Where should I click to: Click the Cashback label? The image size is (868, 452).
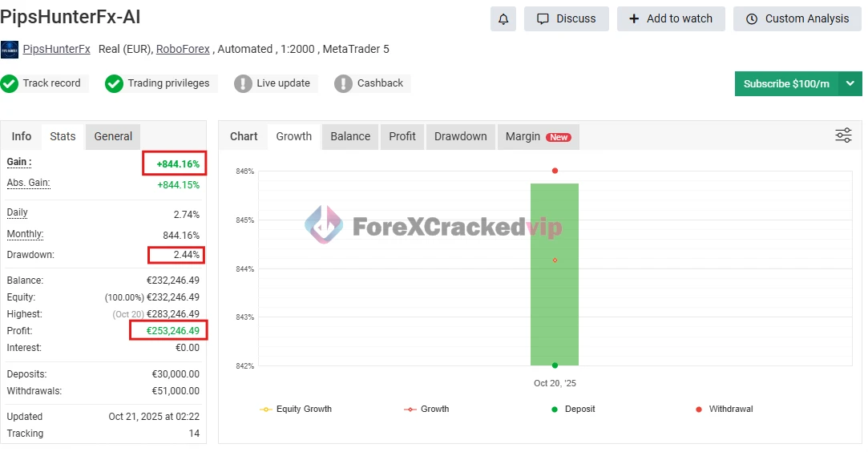[380, 83]
